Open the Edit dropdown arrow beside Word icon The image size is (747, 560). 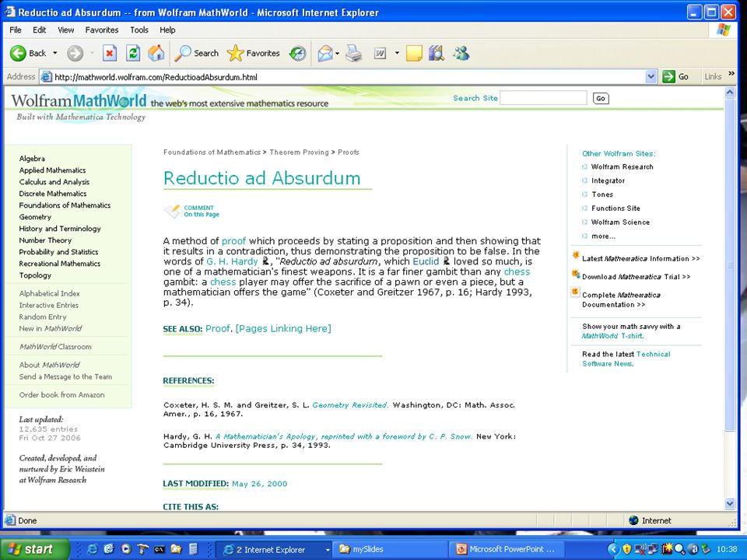click(397, 54)
